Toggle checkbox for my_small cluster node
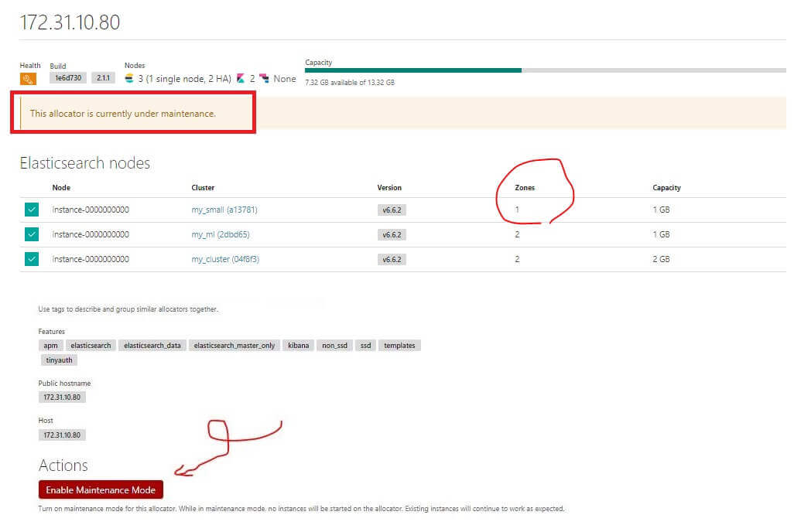 (x=31, y=210)
